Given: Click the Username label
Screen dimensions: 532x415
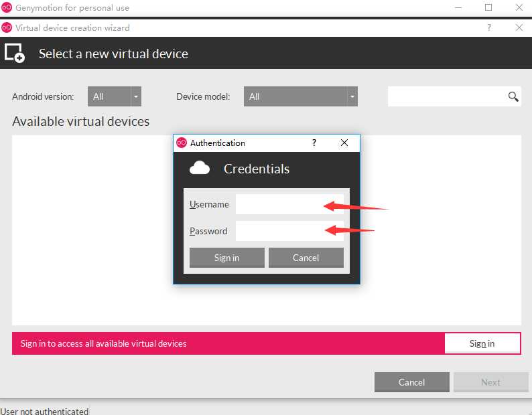Looking at the screenshot, I should tap(209, 204).
